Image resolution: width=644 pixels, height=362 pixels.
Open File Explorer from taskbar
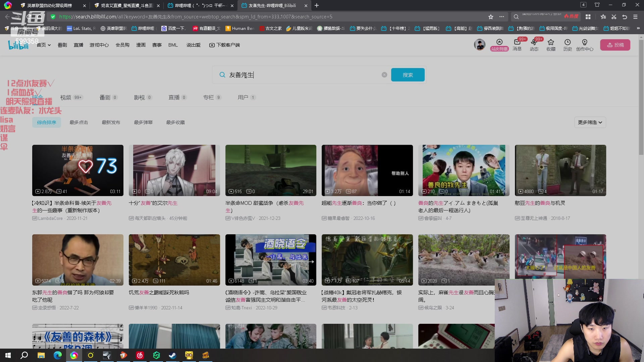41,355
